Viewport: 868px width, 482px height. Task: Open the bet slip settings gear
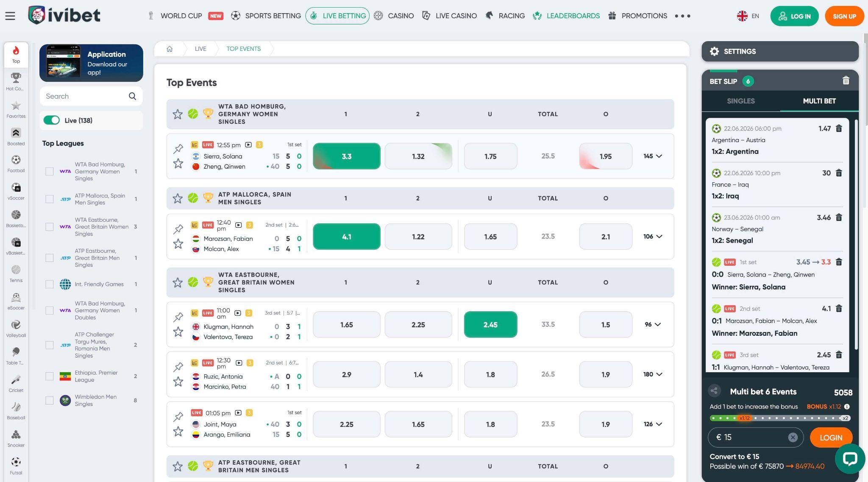pos(715,51)
